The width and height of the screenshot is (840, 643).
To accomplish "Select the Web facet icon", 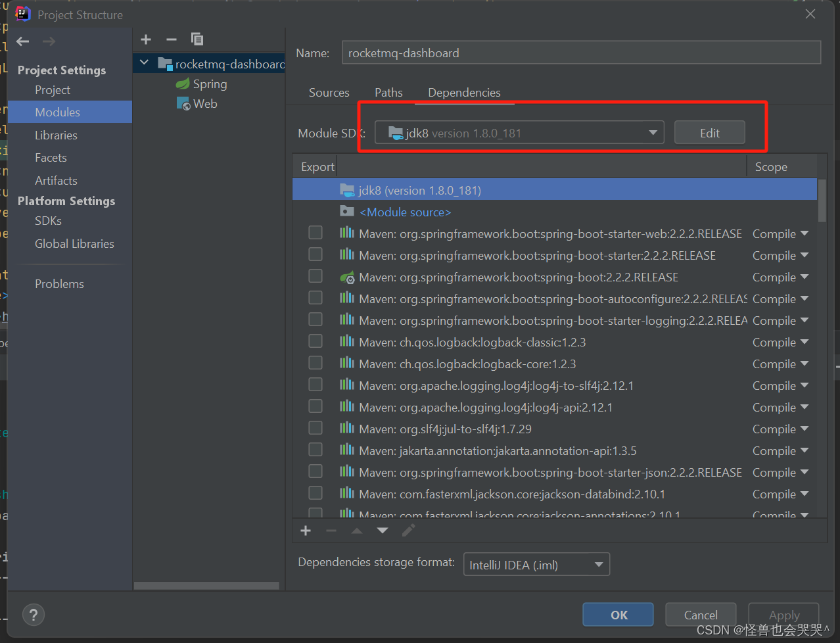I will (x=183, y=104).
